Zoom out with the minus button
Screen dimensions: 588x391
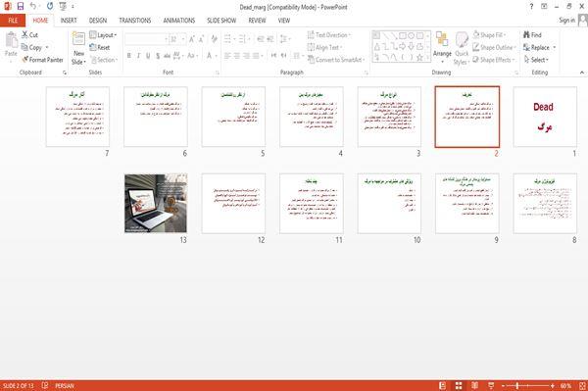click(x=503, y=385)
